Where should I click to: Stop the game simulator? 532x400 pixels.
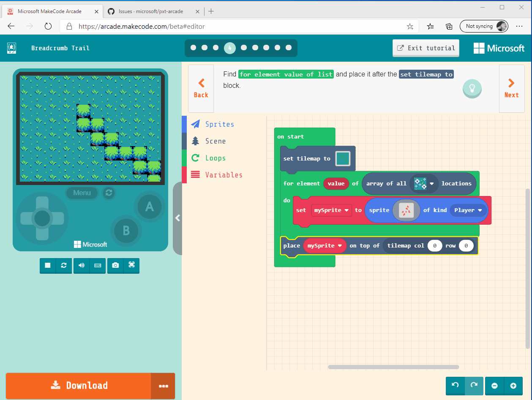47,266
